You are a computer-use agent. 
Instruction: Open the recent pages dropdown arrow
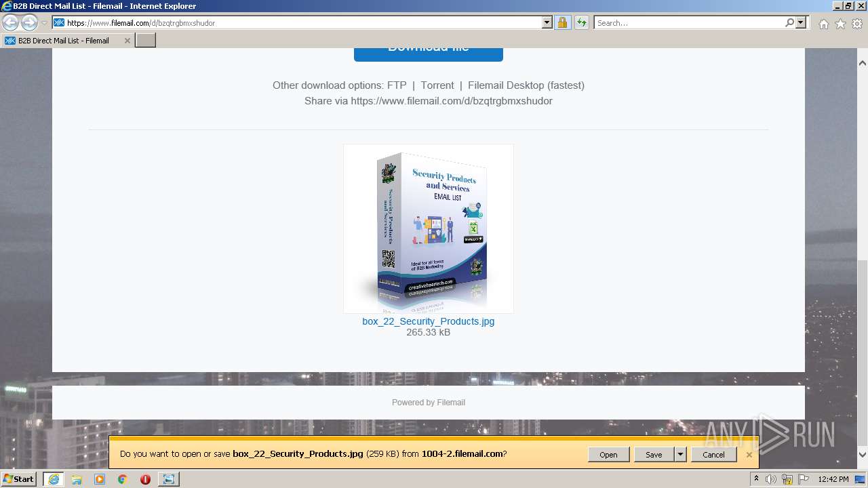[44, 23]
